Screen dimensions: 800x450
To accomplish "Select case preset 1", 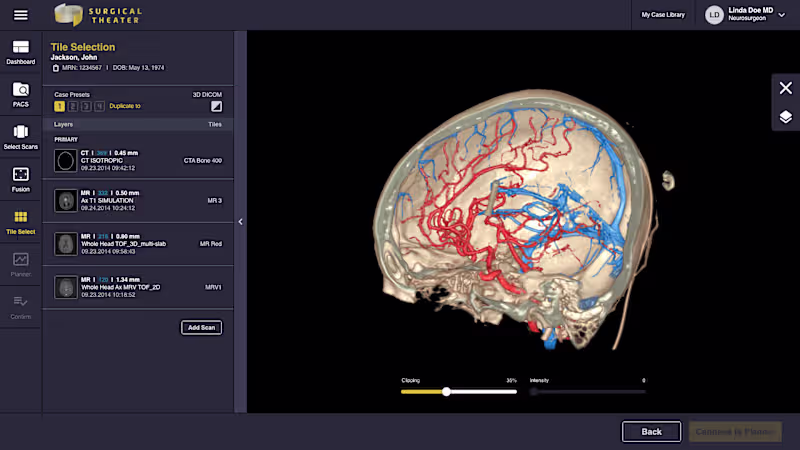I will tap(59, 106).
